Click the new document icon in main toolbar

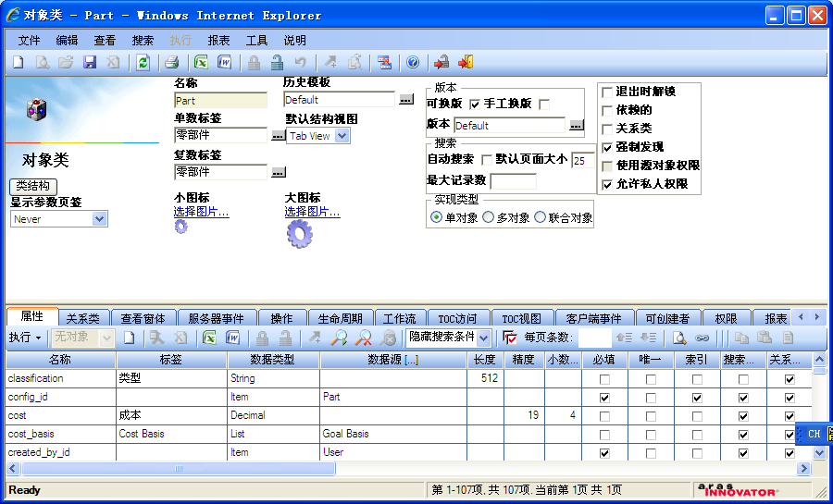pos(19,63)
